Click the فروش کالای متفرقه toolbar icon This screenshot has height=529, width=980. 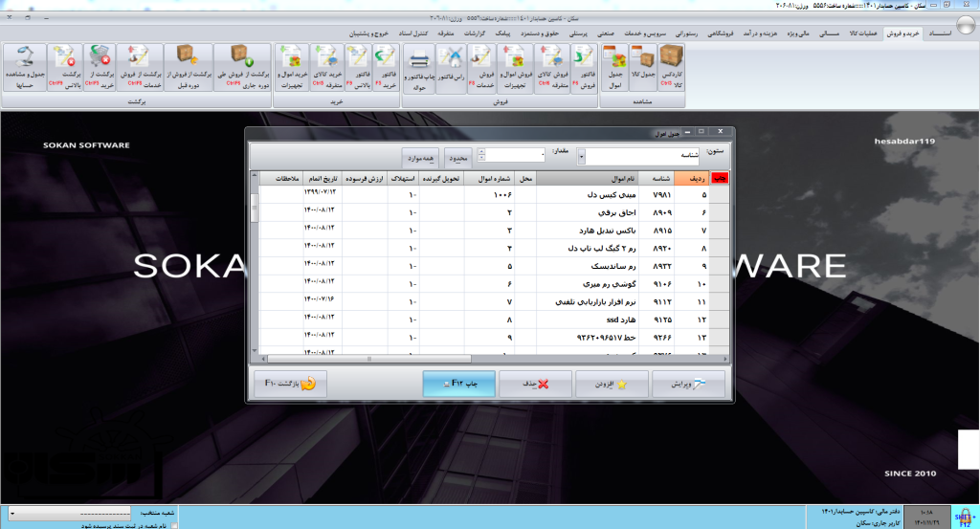point(552,68)
